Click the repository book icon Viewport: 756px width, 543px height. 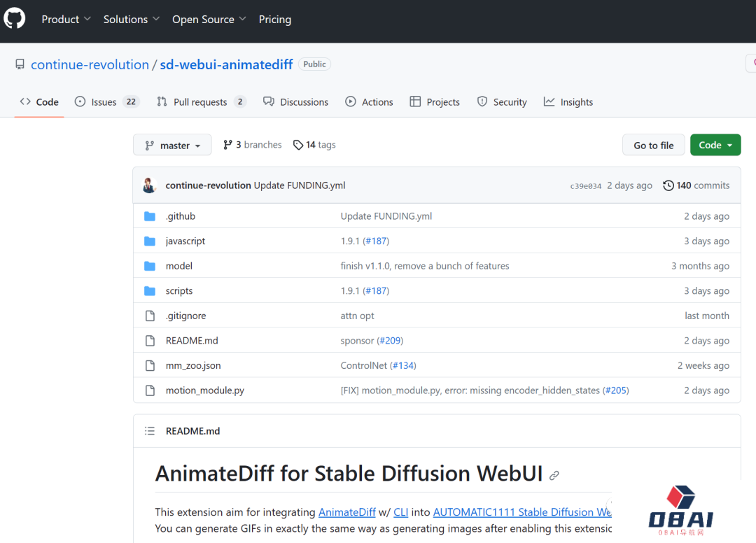[20, 64]
